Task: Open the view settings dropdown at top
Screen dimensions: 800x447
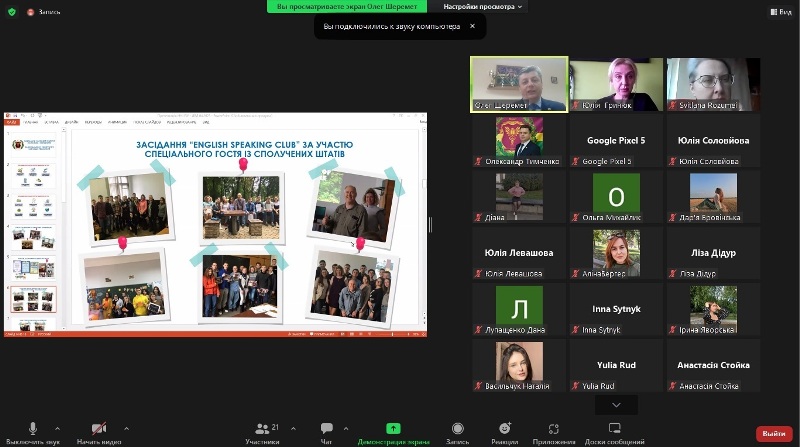Action: point(484,7)
